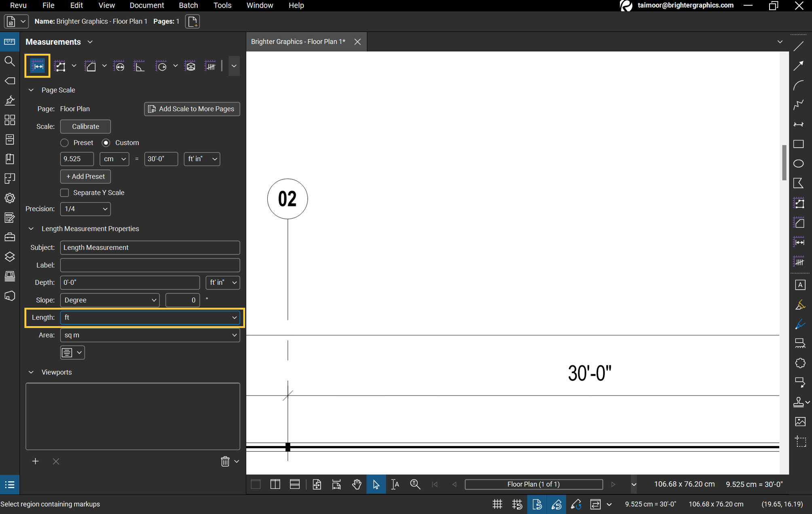
Task: Select the Angle measurement tool
Action: pos(140,66)
